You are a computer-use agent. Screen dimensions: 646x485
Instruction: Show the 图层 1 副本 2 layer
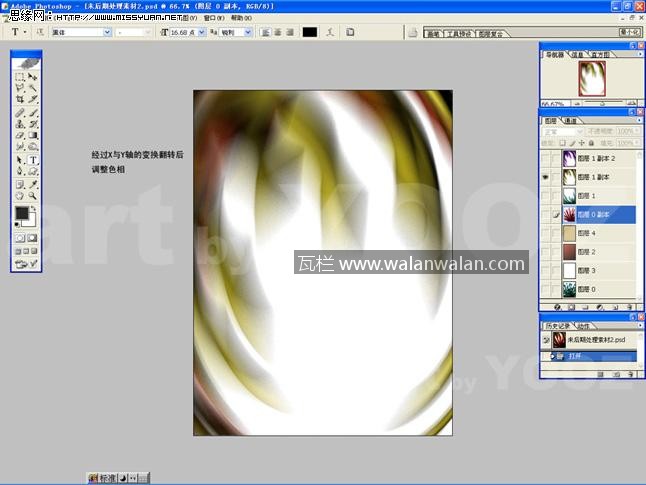click(x=545, y=158)
